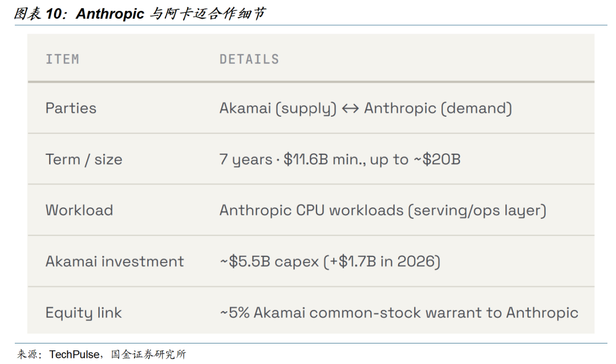Click the $11.6B min. value

[x=324, y=159]
